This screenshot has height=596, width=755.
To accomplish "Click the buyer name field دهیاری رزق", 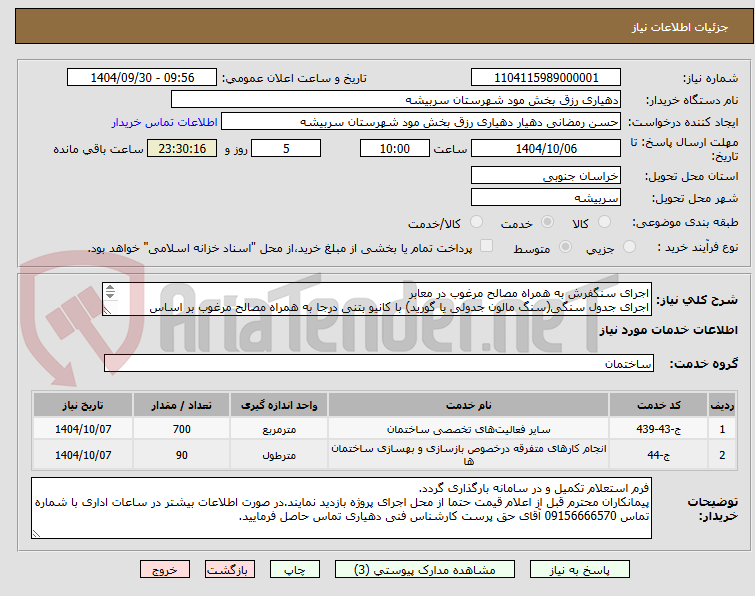I will (x=396, y=100).
